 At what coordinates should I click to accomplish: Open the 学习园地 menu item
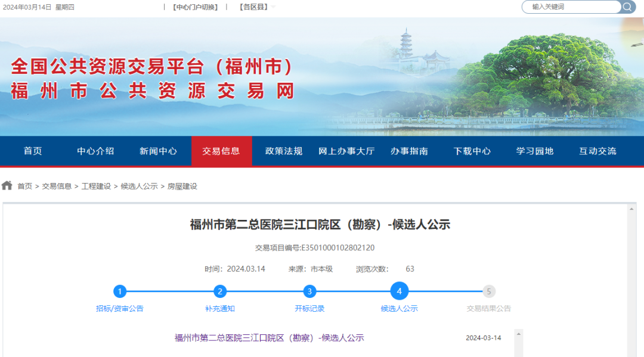pyautogui.click(x=534, y=151)
